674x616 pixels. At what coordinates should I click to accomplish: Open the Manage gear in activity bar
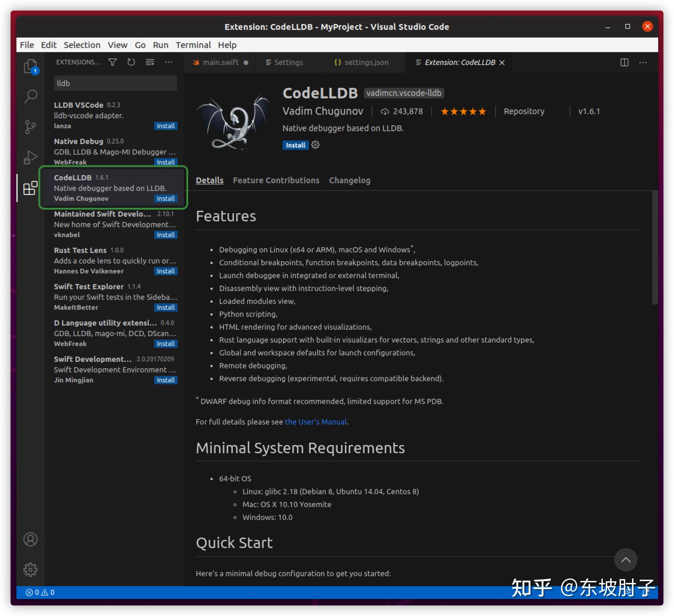(30, 569)
